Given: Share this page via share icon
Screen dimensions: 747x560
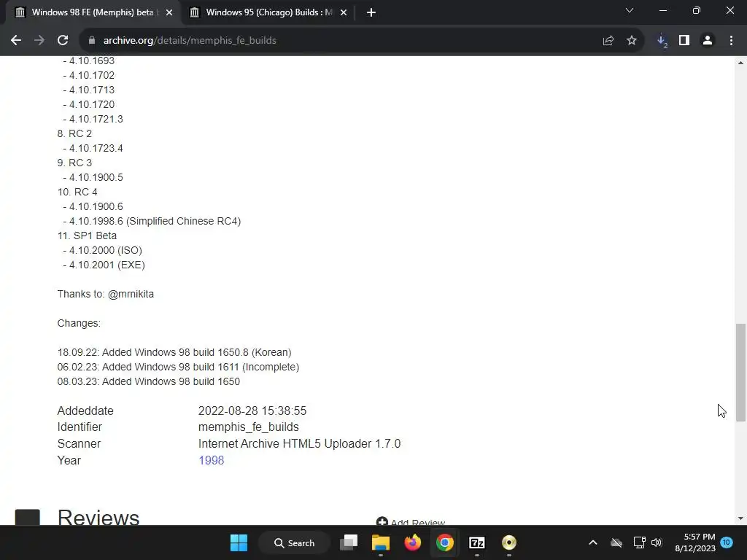Looking at the screenshot, I should click(x=608, y=41).
